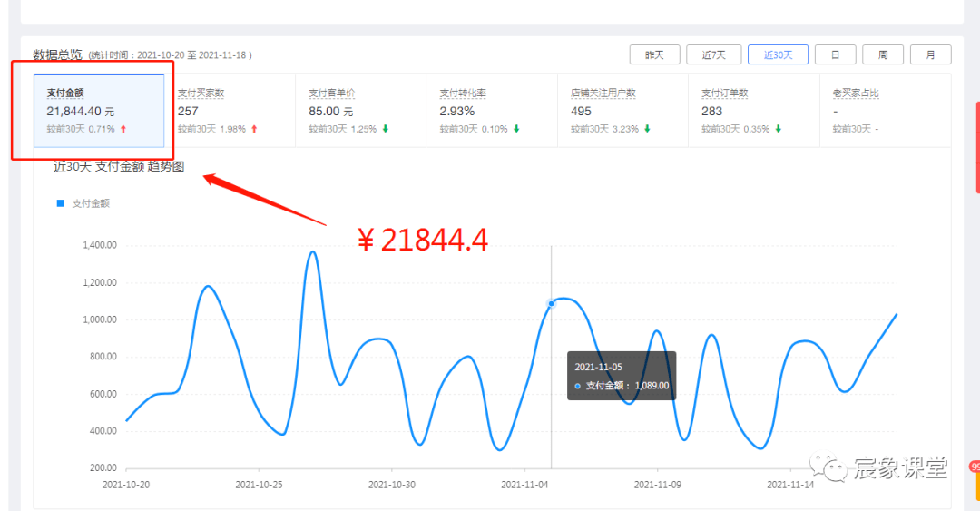Click the green down arrow under 支付客单价
The image size is (980, 511).
tap(386, 129)
